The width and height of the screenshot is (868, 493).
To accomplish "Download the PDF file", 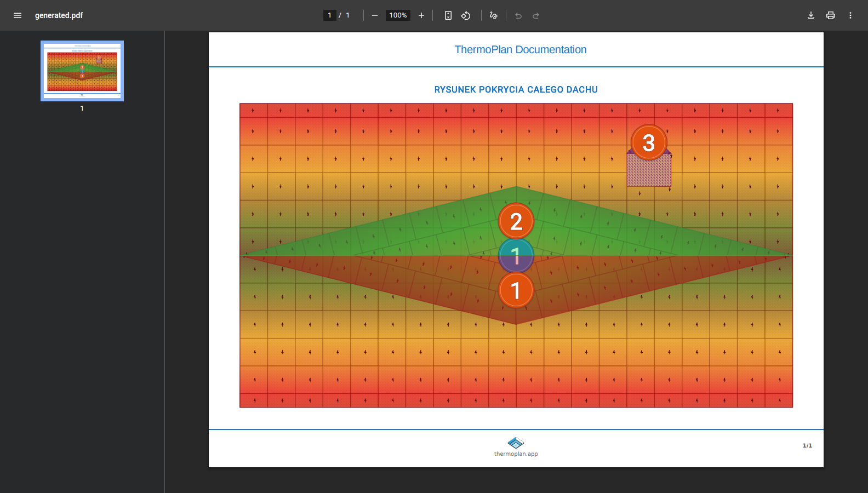I will tap(811, 15).
